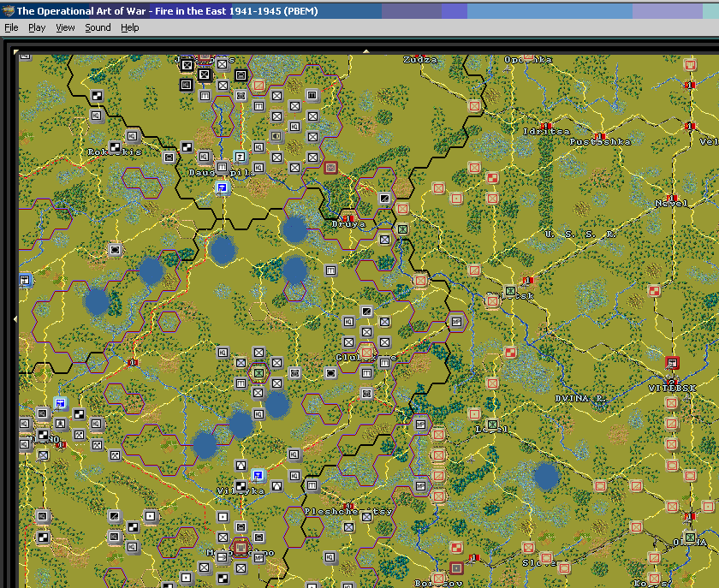Click the "VITEBSK" city label
This screenshot has width=719, height=588.
tap(672, 388)
